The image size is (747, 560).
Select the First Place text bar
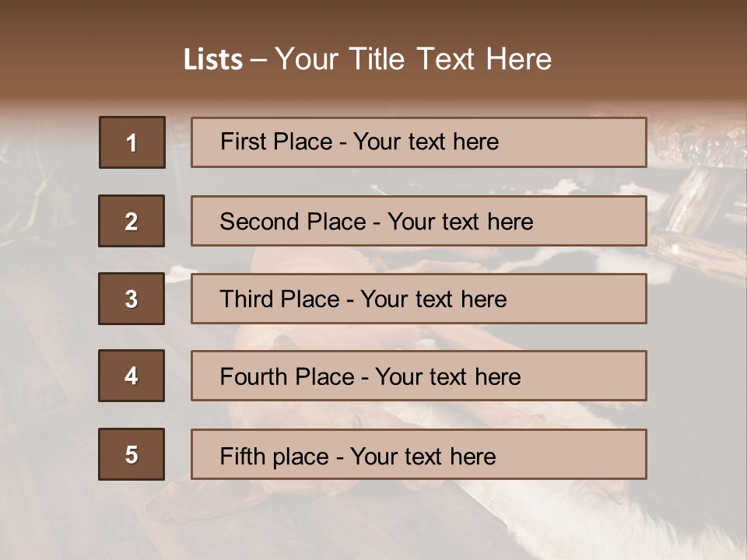pos(419,142)
